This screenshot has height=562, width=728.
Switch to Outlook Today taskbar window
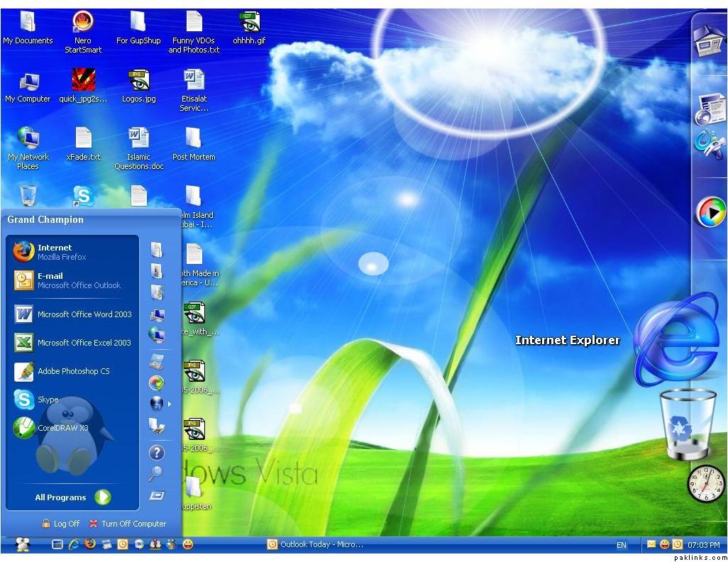click(x=315, y=544)
